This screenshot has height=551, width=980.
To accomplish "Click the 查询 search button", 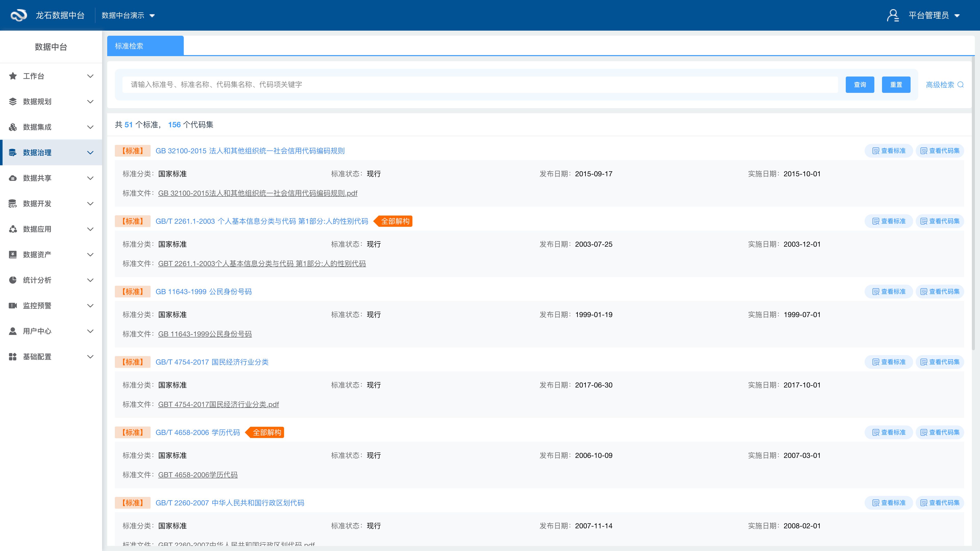I will tap(859, 85).
